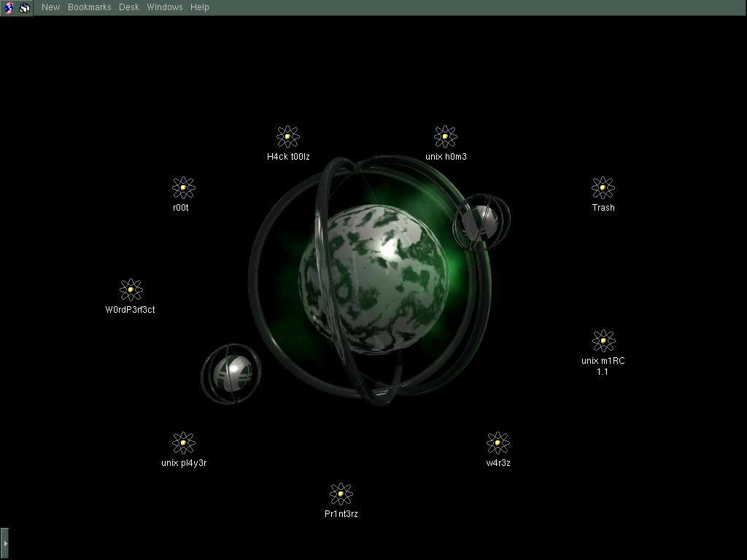
Task: Click the large green planet on wallpaper
Action: pos(373,279)
